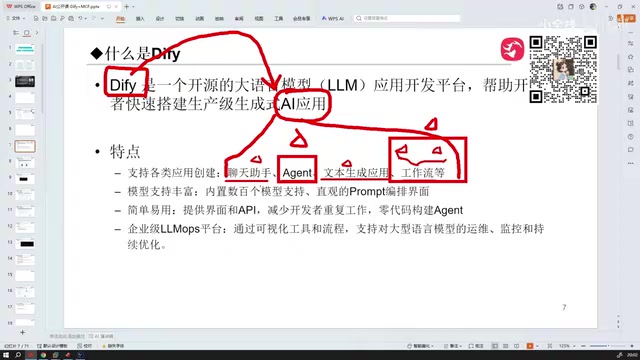Click the vertical scrollbar of slide area

[619, 61]
